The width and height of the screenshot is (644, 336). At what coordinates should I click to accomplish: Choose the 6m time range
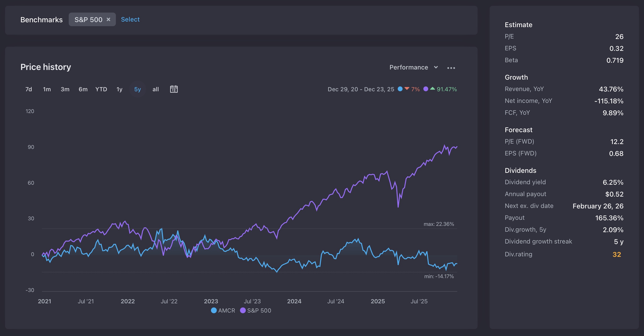click(x=83, y=89)
